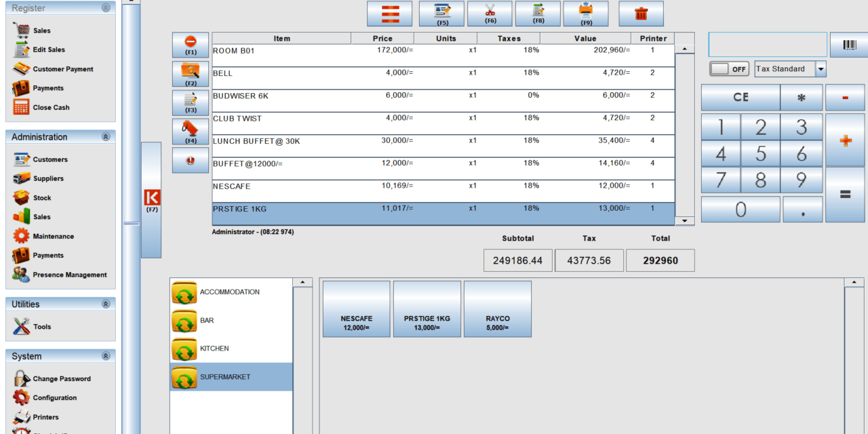Open the ticket list menu icon
868x434 pixels.
(389, 14)
